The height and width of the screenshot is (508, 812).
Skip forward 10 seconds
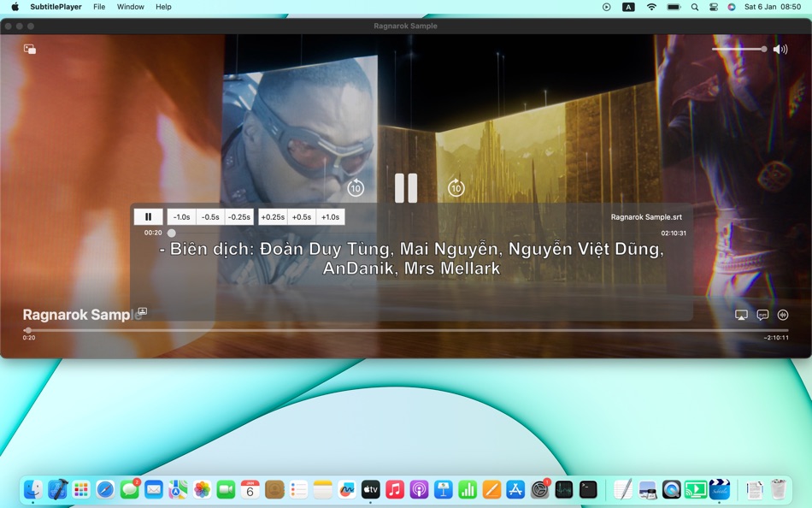456,186
